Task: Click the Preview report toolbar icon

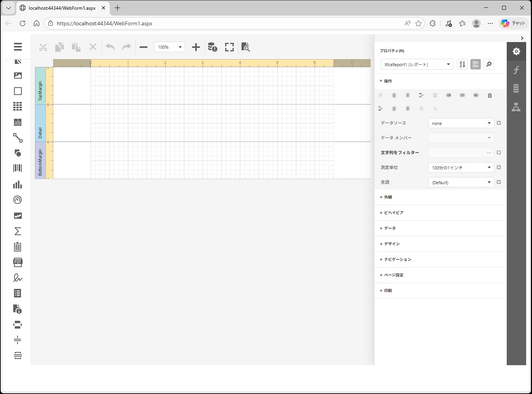Action: (x=245, y=47)
